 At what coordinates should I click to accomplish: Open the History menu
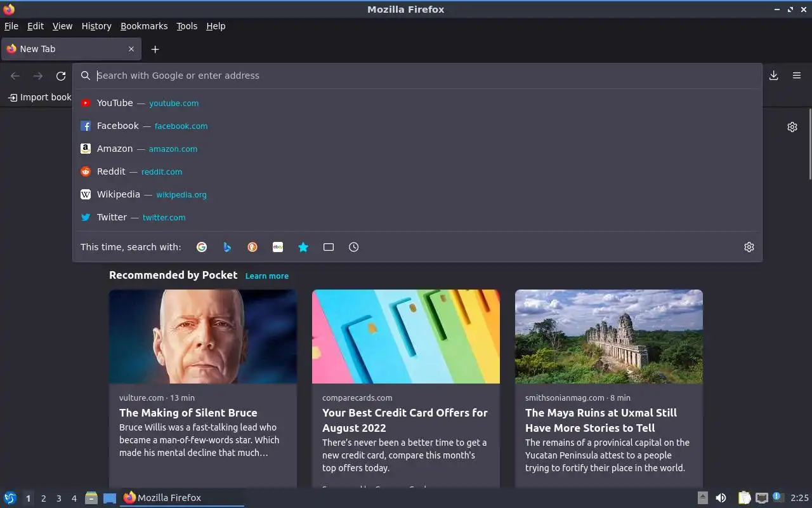point(96,26)
